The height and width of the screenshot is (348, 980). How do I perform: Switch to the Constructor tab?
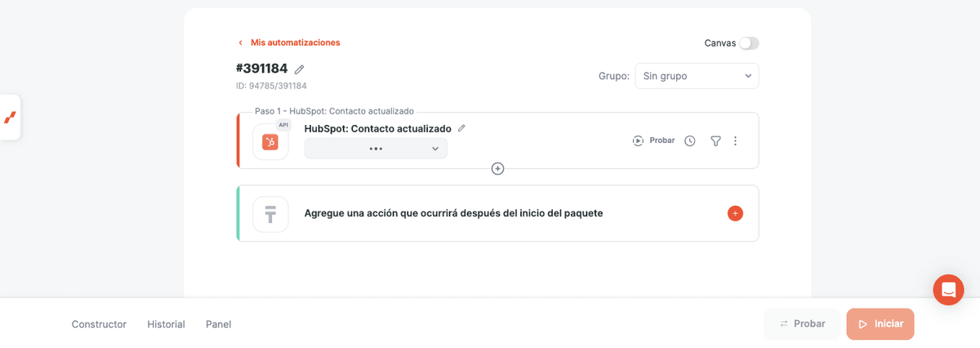[99, 324]
